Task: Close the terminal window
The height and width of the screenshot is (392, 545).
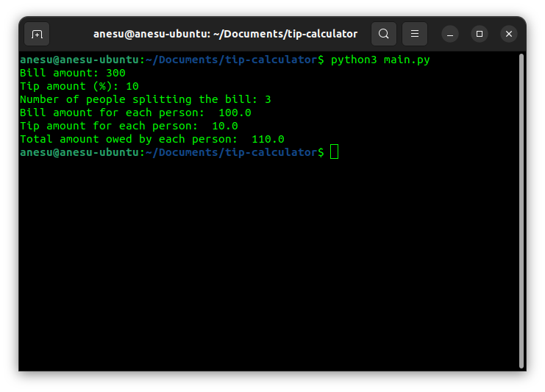Action: tap(509, 34)
